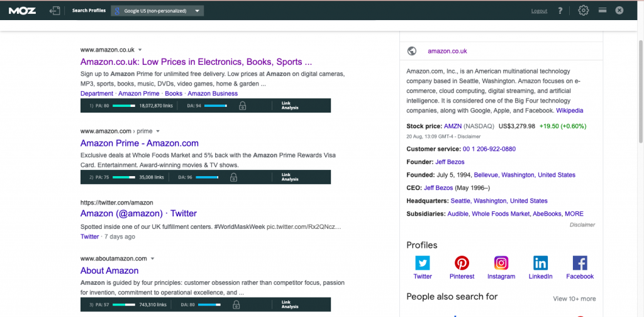Click the export icon beside Search Profiles

(x=55, y=11)
